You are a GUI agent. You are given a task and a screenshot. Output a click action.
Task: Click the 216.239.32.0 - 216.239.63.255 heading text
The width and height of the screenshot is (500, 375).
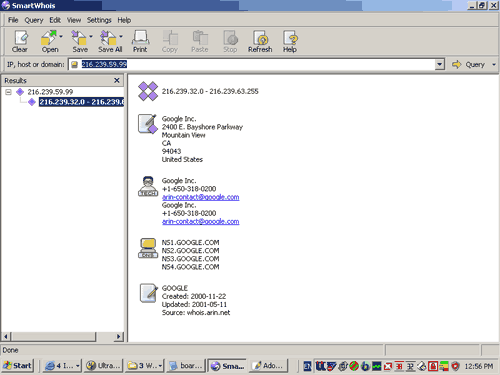[x=210, y=91]
